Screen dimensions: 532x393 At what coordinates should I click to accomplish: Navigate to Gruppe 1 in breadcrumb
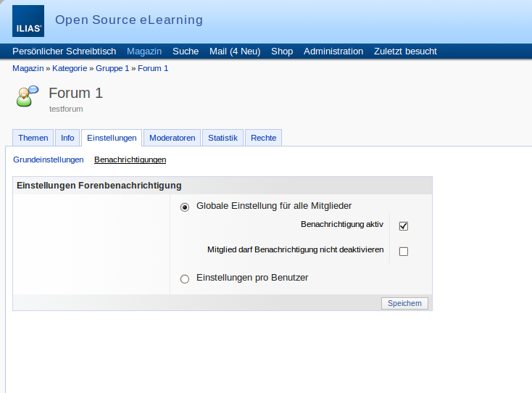[112, 68]
